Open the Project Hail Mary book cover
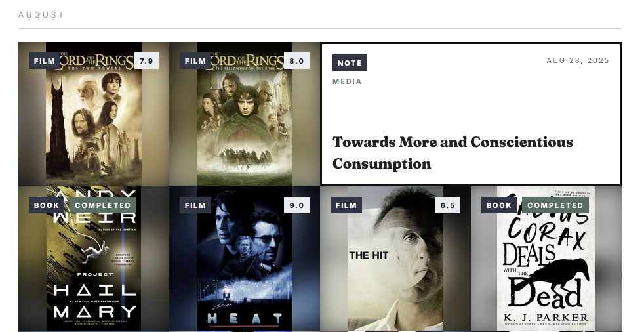This screenshot has width=644, height=332. click(x=94, y=259)
